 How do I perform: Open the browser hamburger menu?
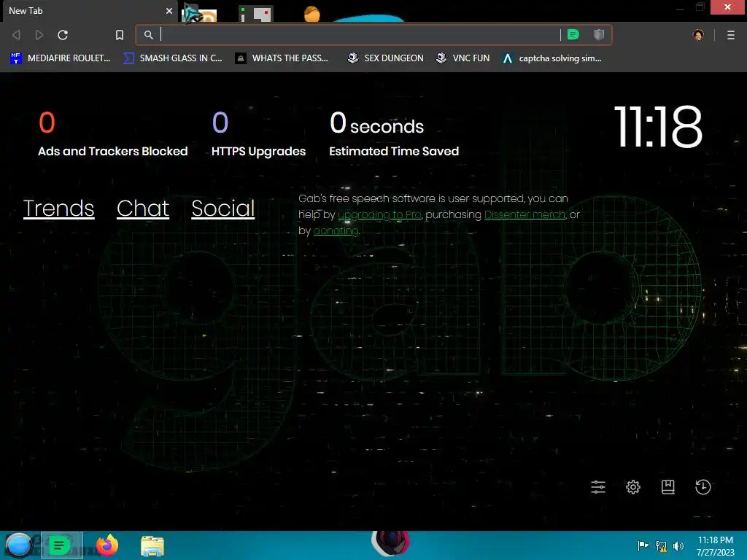(731, 35)
